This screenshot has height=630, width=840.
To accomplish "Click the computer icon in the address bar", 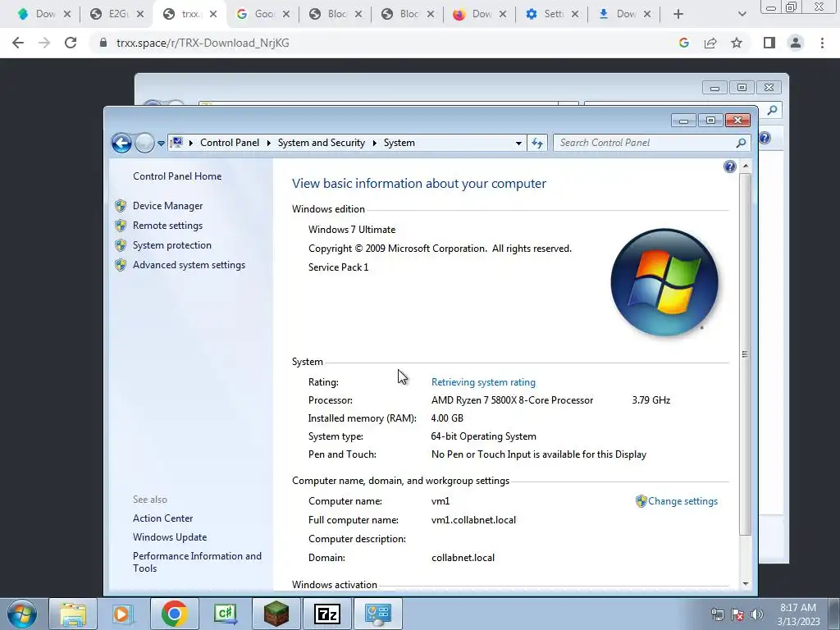I will (x=177, y=143).
